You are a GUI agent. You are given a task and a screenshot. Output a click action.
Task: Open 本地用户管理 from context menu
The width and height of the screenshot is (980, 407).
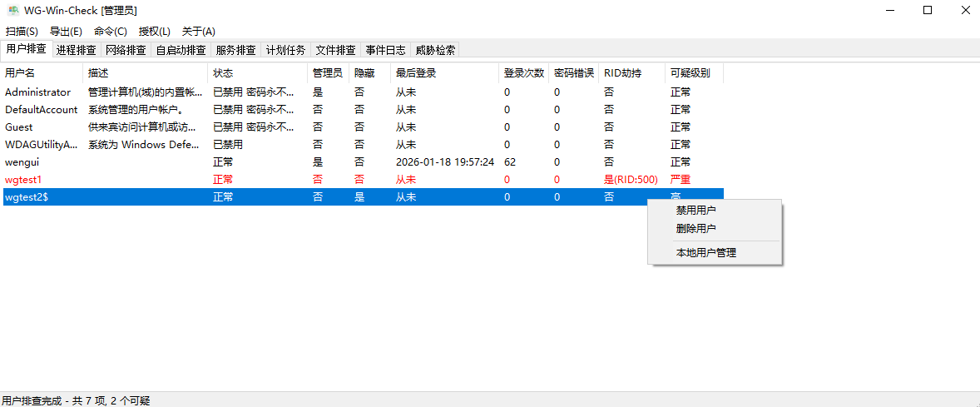click(705, 253)
